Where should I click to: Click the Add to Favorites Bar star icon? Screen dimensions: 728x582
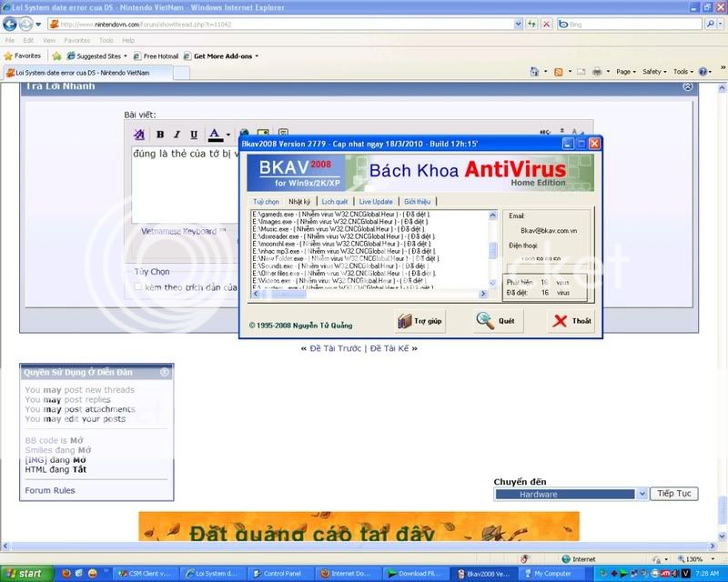(56, 56)
